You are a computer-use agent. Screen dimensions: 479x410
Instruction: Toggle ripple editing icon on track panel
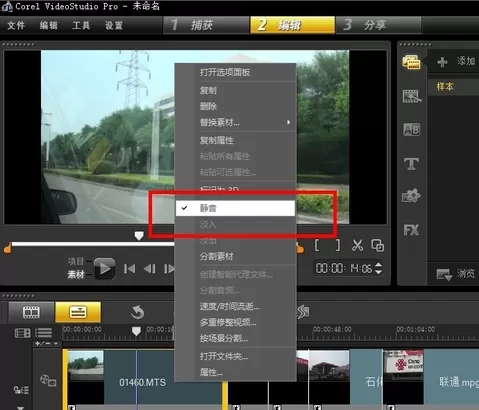pos(21,390)
